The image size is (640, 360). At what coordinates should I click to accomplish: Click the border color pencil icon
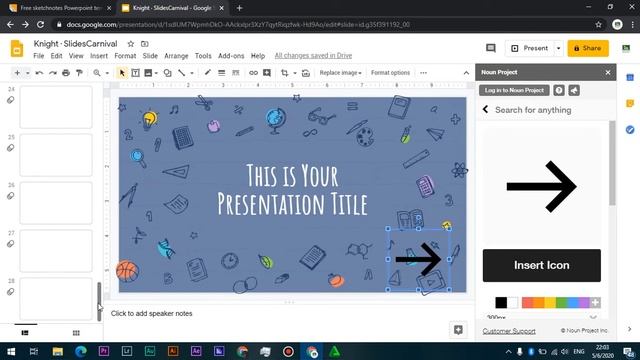click(x=207, y=73)
